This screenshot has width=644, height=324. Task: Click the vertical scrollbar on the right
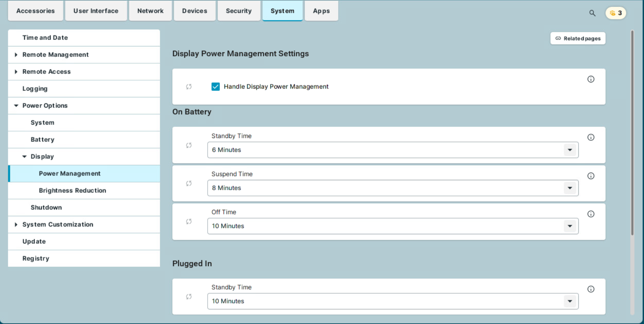(632, 134)
